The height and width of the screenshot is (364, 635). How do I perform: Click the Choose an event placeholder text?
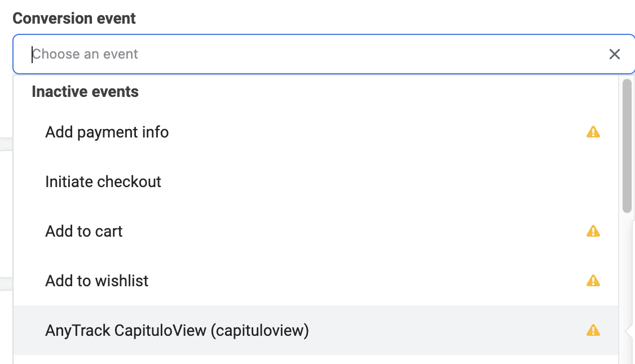pyautogui.click(x=85, y=54)
